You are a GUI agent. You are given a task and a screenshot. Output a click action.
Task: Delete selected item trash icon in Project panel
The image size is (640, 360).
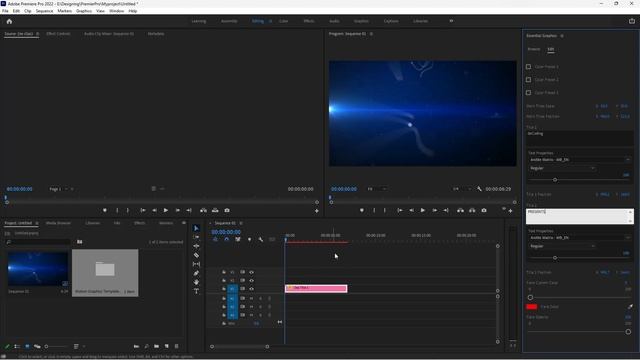pyautogui.click(x=176, y=346)
